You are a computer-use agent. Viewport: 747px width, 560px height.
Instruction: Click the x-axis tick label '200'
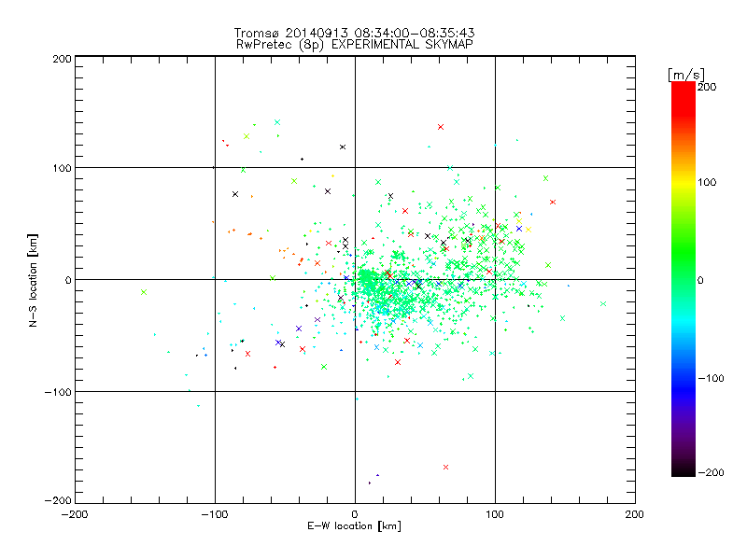coord(635,514)
